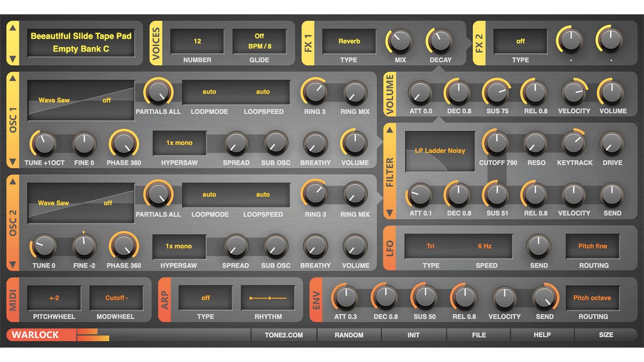Click the up arrow on the OSC 1 panel
This screenshot has height=362, width=644.
coord(12,77)
